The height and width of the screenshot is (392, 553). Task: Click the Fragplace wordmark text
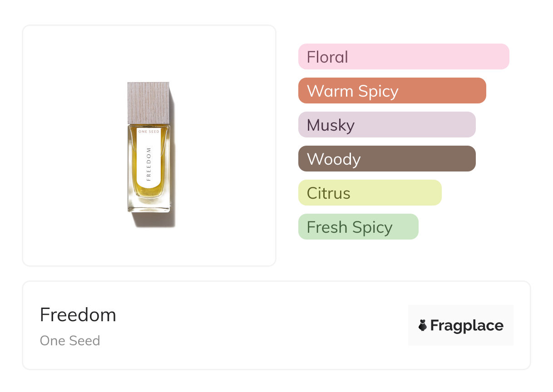click(467, 325)
